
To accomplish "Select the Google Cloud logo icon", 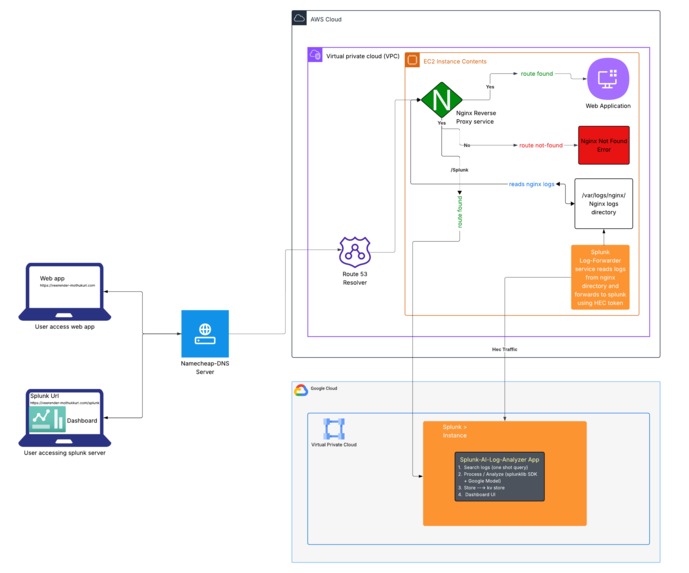I will [301, 390].
